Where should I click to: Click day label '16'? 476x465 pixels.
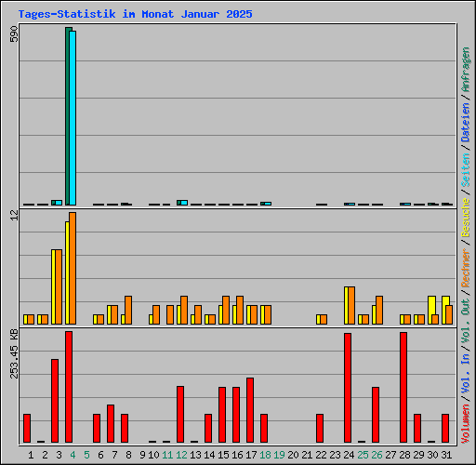pos(237,455)
